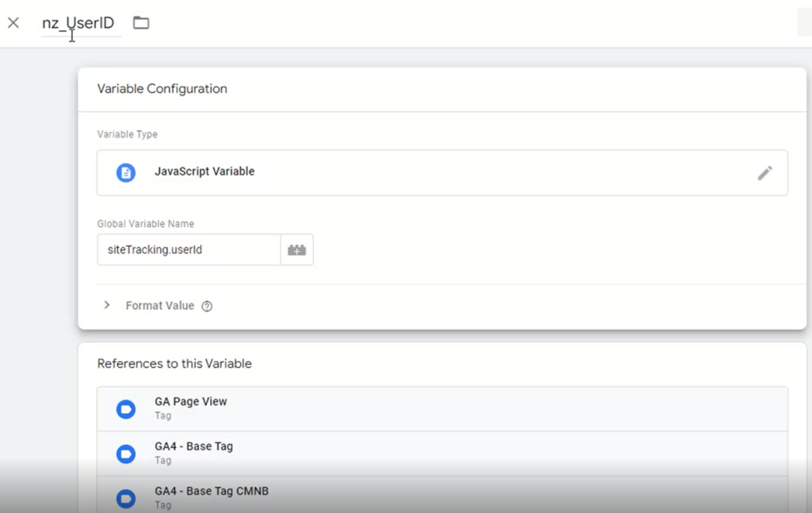Expand the Format Value section
Screen dimensions: 812x513
[x=107, y=305]
